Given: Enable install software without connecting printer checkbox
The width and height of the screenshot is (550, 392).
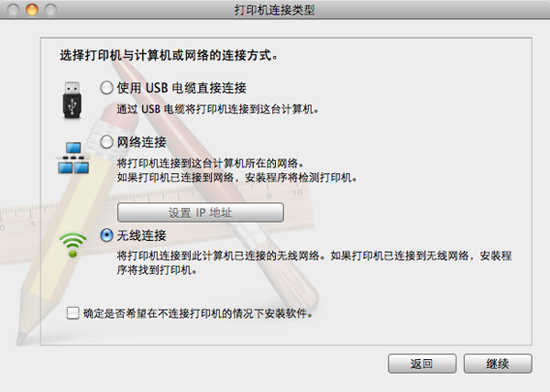Looking at the screenshot, I should 73,313.
